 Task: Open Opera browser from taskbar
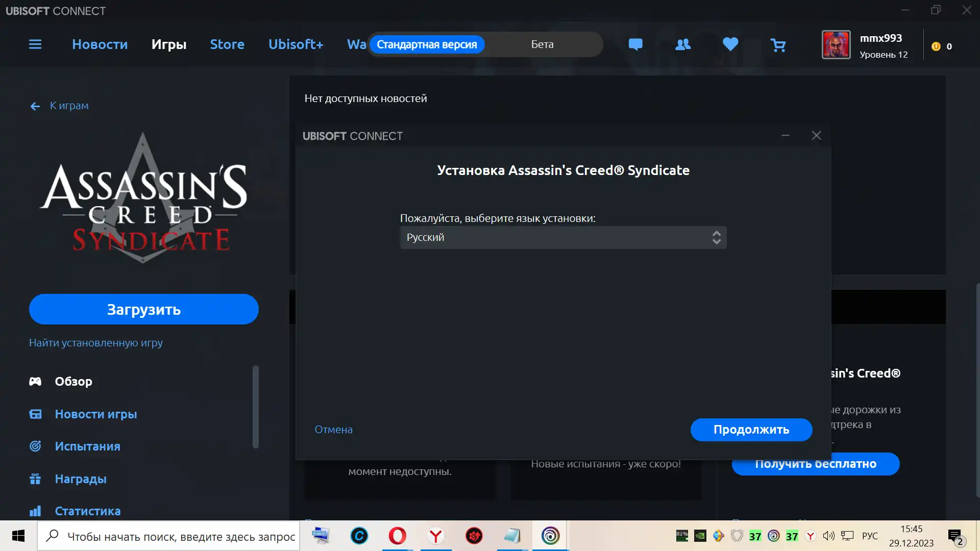[x=398, y=536]
